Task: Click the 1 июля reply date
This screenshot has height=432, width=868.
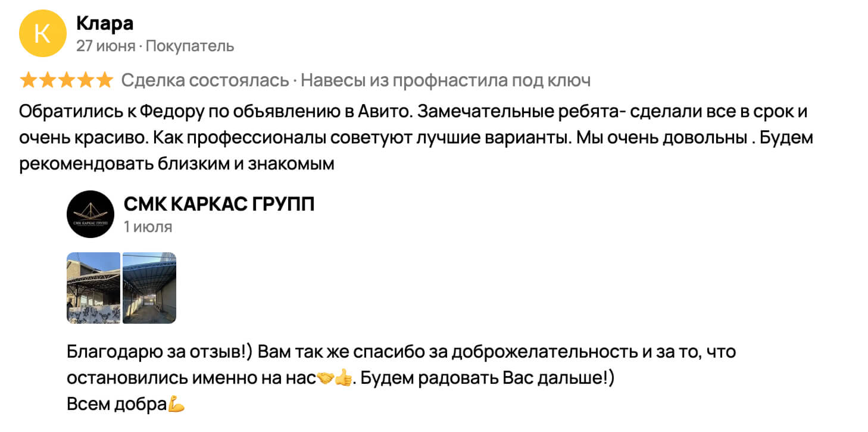Action: click(x=148, y=227)
